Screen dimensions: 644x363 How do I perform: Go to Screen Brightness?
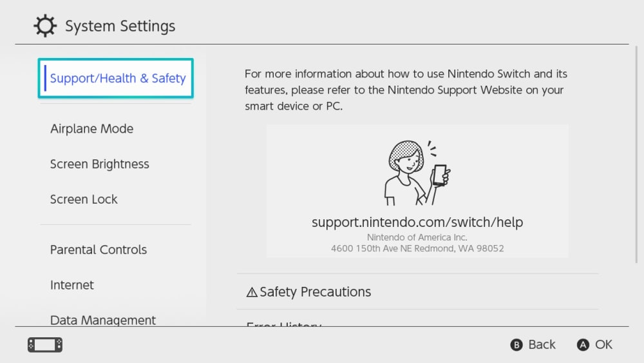coord(99,164)
